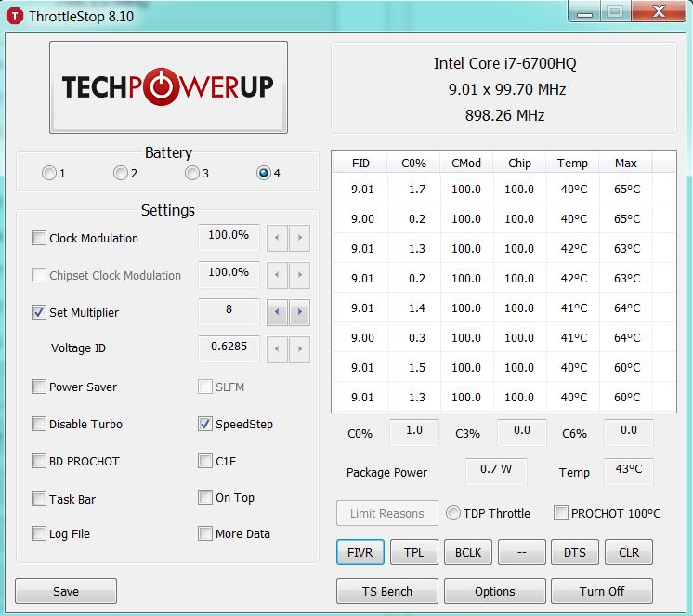Click the Clock Modulation 100.0% field
This screenshot has width=693, height=616.
pos(229,236)
